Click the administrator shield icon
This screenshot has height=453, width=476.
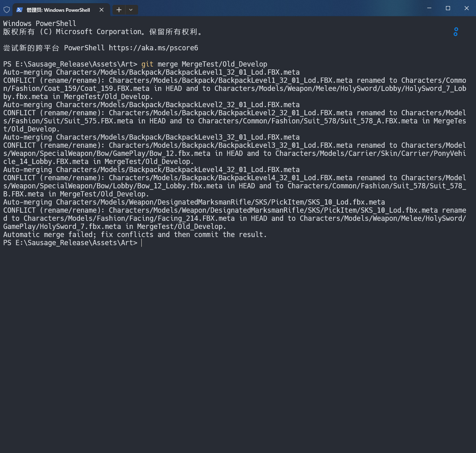(6, 9)
